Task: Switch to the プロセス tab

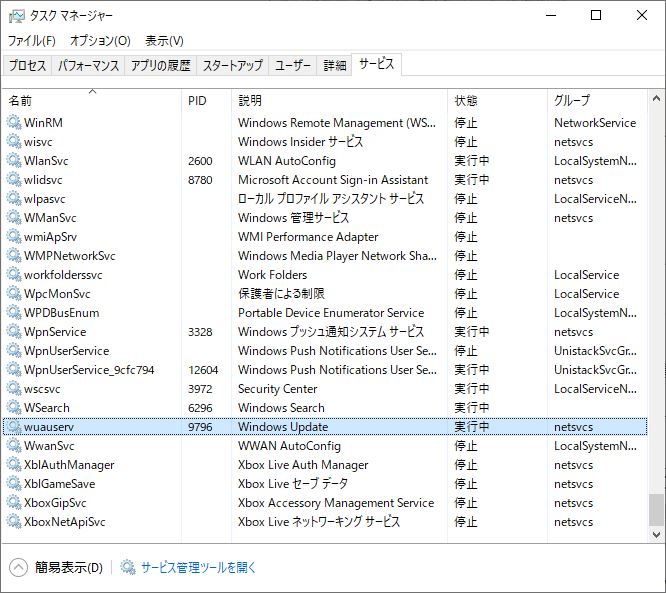Action: 28,65
